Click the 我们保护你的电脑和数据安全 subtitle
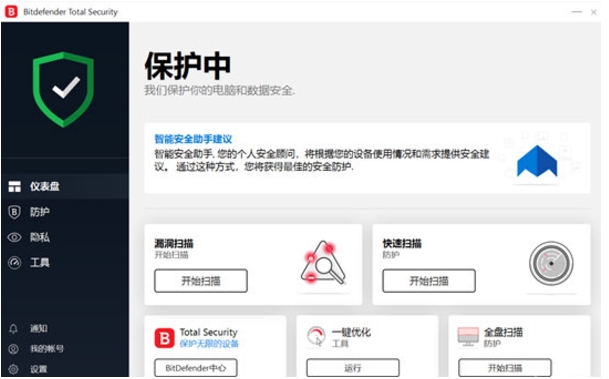Screen dimensions: 609x379 pos(219,91)
